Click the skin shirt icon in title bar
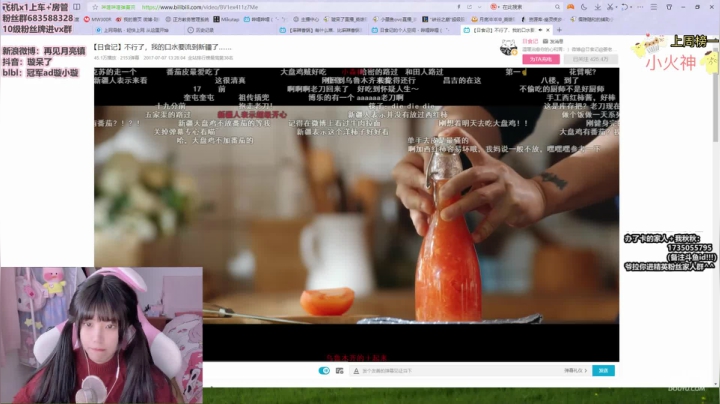The image size is (720, 404). [669, 7]
